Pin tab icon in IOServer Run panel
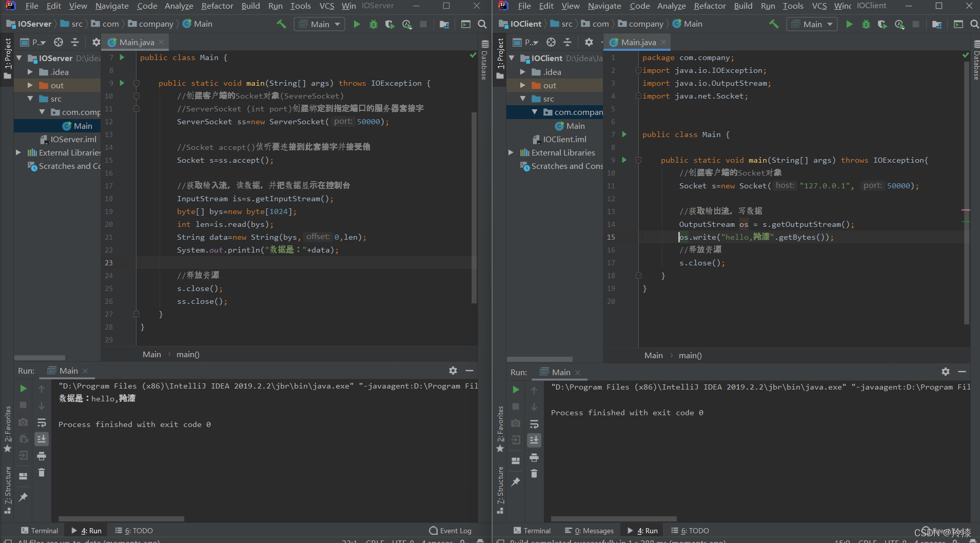Screen dimensions: 980x543 (23, 497)
